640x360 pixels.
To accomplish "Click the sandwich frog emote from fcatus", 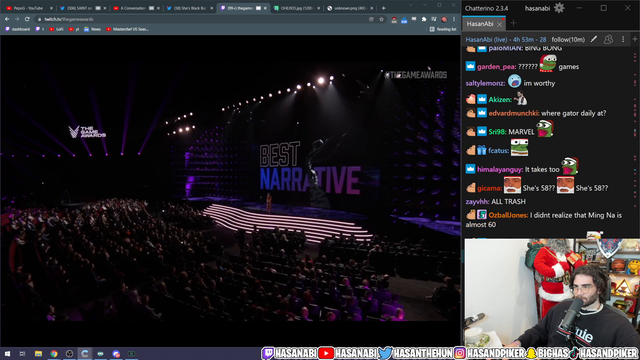I will click(520, 147).
